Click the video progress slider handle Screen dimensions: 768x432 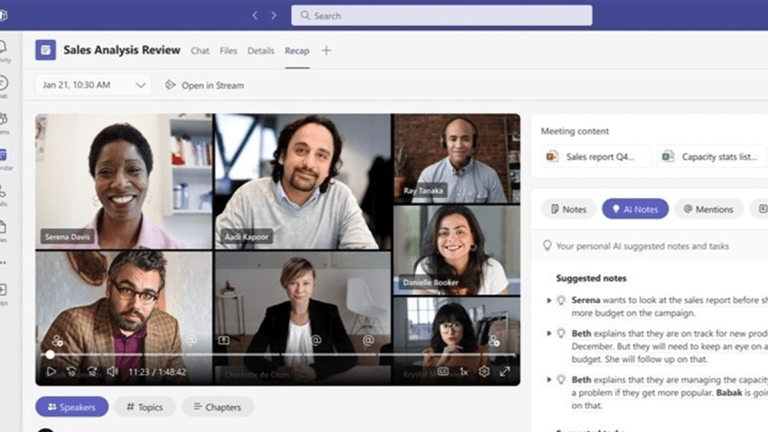(x=50, y=355)
